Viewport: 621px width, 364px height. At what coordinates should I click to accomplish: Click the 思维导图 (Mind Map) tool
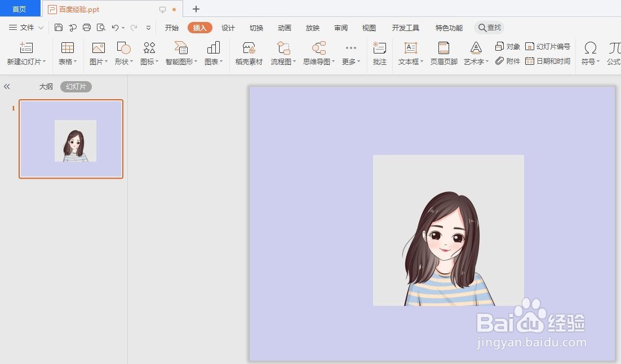[x=317, y=54]
